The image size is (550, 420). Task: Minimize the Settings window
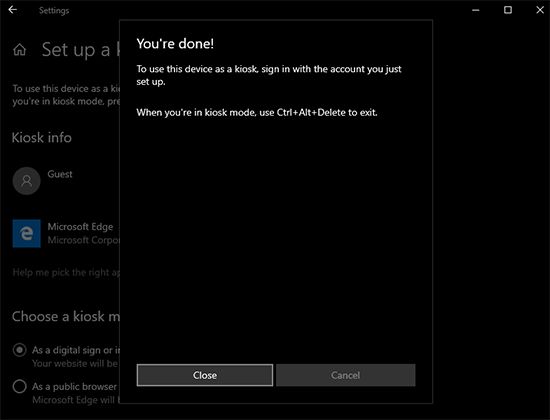[476, 10]
